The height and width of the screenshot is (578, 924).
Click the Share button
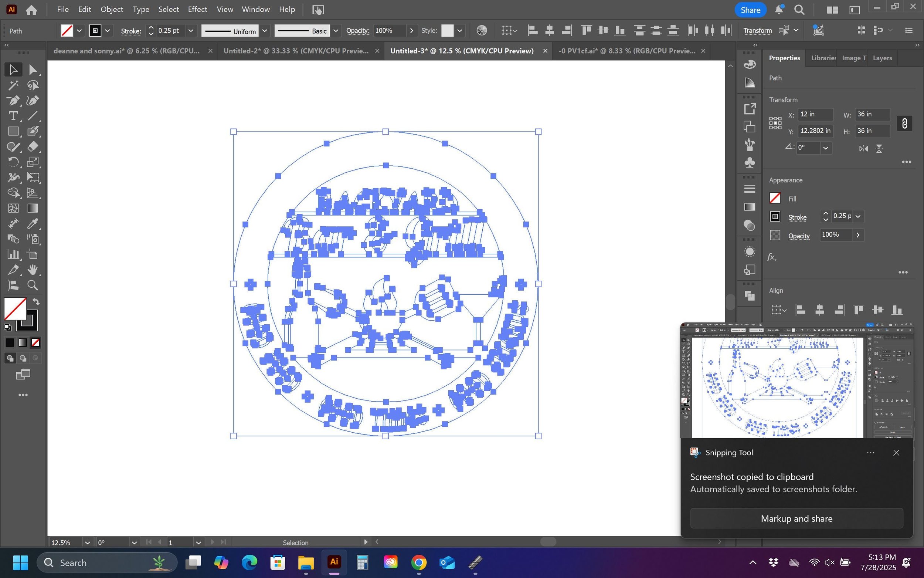(750, 10)
